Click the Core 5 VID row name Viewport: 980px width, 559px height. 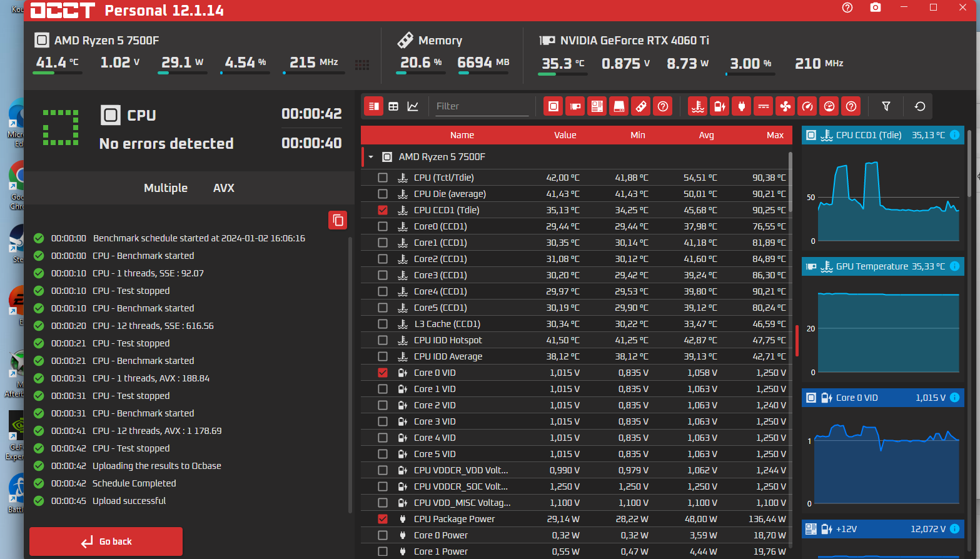point(435,454)
